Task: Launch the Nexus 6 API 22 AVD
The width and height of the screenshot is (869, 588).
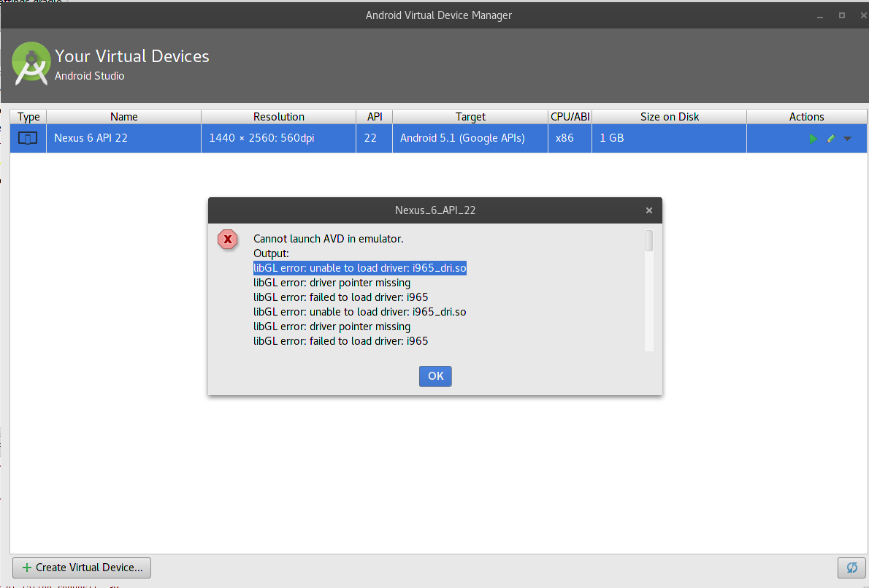Action: 813,139
